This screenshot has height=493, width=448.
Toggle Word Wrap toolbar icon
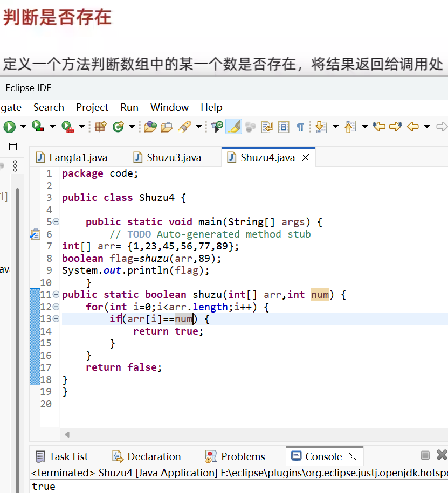pos(267,127)
